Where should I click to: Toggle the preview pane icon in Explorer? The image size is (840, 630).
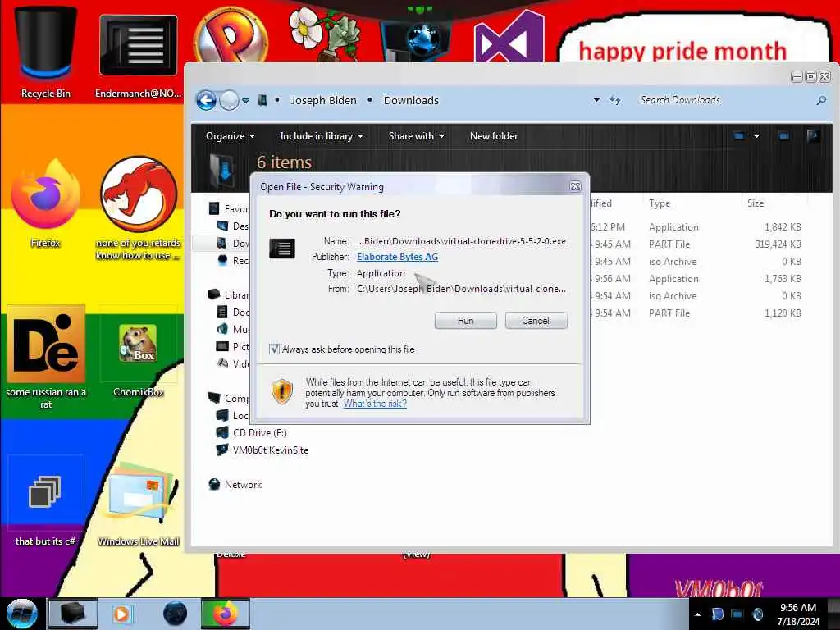pyautogui.click(x=783, y=136)
